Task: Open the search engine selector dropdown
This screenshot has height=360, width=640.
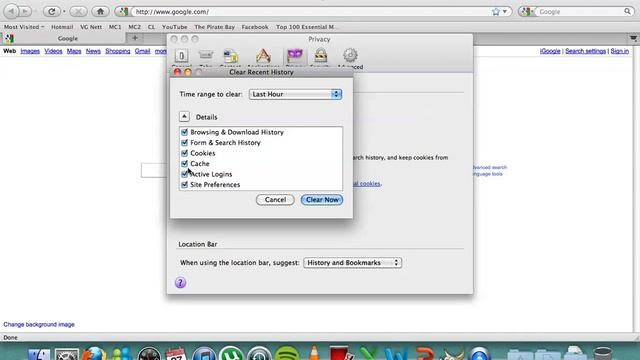Action: coord(527,11)
